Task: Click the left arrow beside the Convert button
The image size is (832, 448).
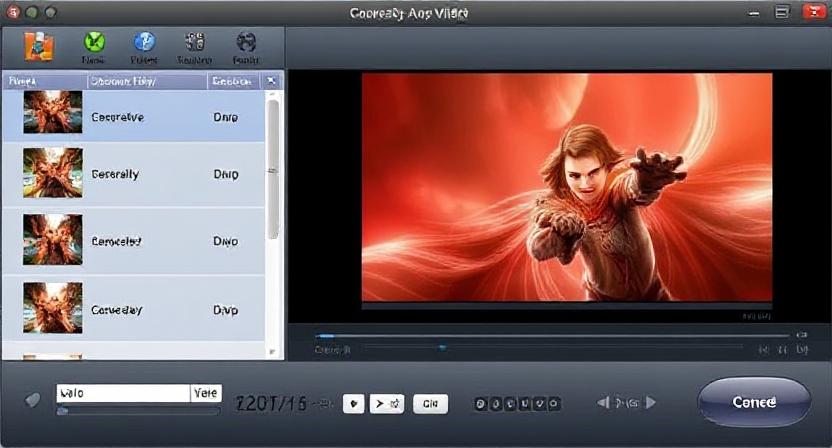Action: pyautogui.click(x=602, y=403)
